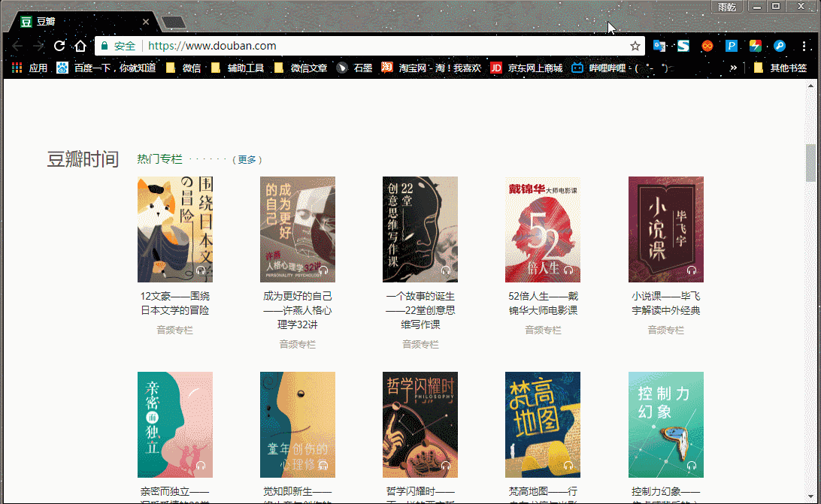This screenshot has height=504, width=821.
Task: Open 百度一下，你就知道 bookmark
Action: pos(106,68)
